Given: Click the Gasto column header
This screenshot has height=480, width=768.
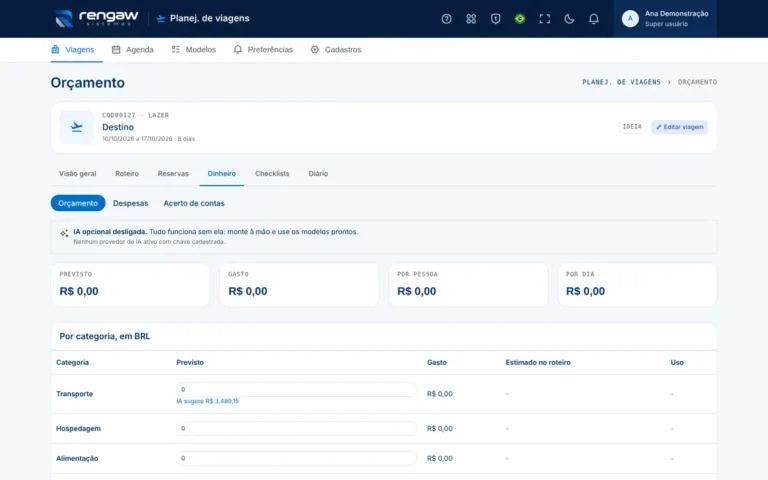Looking at the screenshot, I should coord(437,362).
